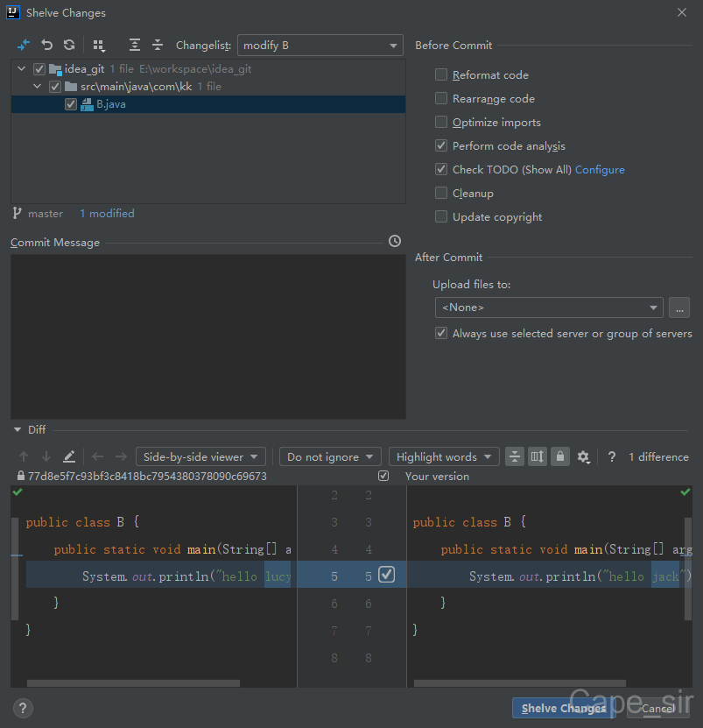Go to previous difference arrow in Diff
This screenshot has height=728, width=703.
[x=24, y=456]
